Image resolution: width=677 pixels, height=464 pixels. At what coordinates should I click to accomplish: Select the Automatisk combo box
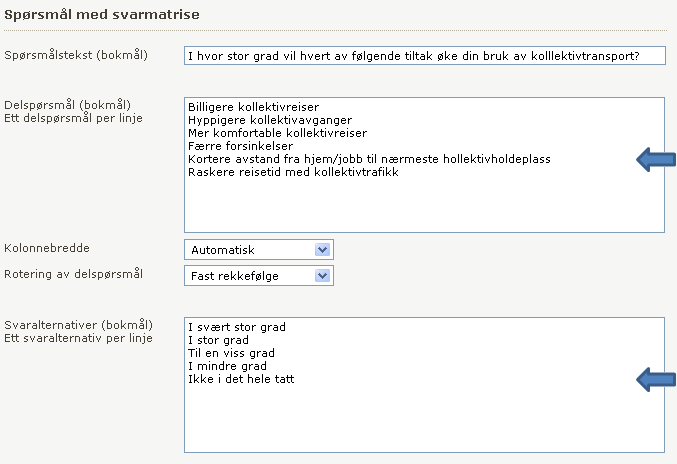point(259,250)
